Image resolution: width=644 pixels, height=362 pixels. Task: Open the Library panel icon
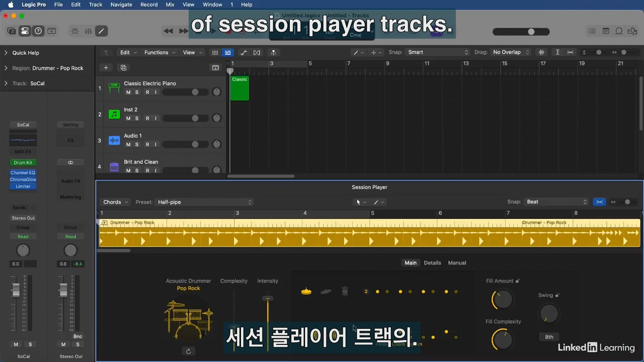point(11,31)
